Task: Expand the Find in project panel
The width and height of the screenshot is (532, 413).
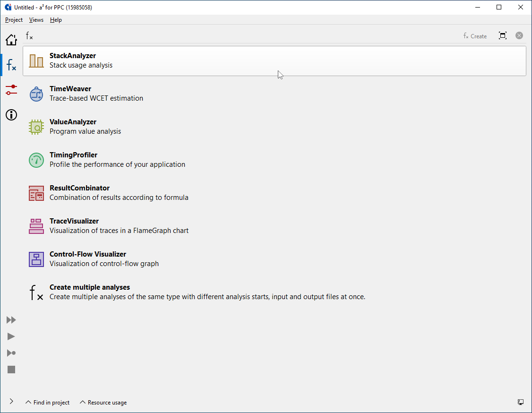Action: (x=48, y=403)
